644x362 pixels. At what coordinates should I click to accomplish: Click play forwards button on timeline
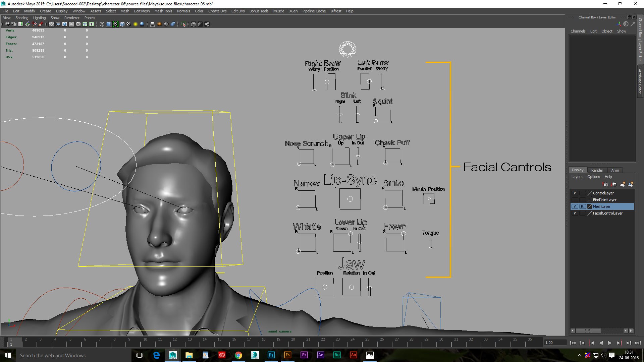click(610, 343)
